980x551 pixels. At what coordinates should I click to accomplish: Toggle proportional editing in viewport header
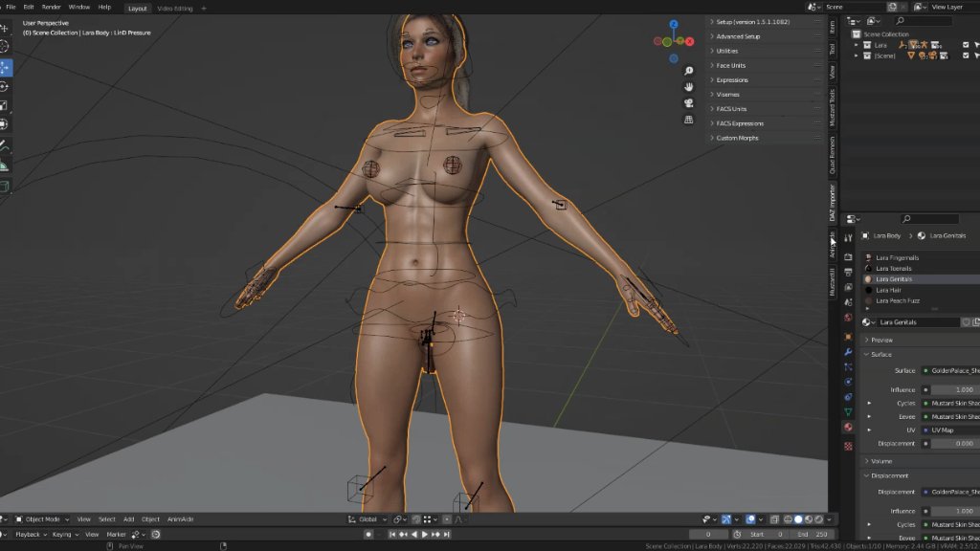[447, 519]
